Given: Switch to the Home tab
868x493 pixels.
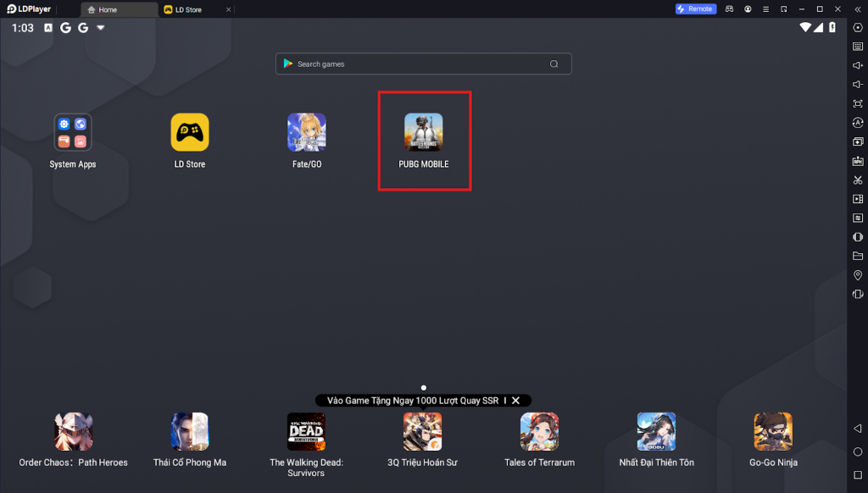Looking at the screenshot, I should [x=119, y=9].
